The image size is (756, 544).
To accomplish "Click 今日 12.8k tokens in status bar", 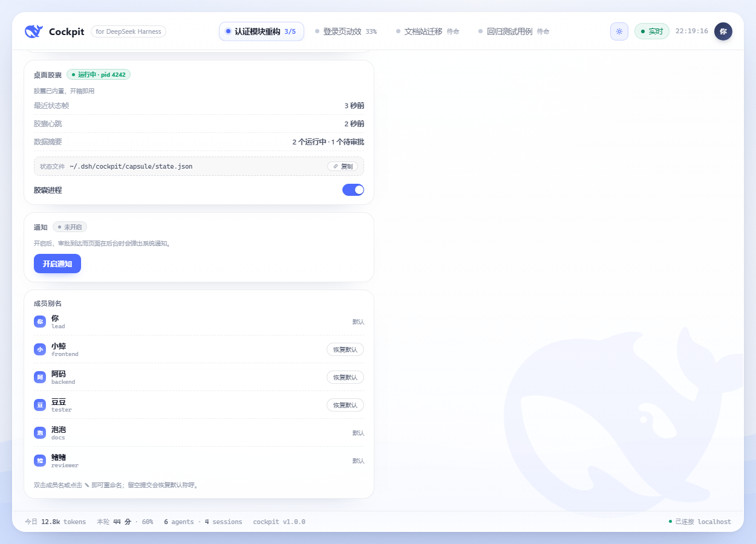I will (56, 522).
